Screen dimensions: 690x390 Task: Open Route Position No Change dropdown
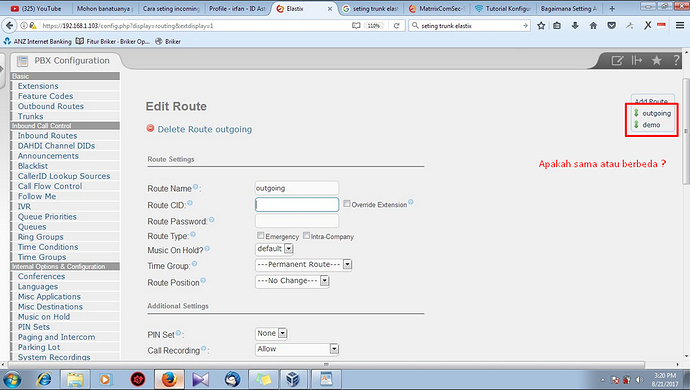292,280
